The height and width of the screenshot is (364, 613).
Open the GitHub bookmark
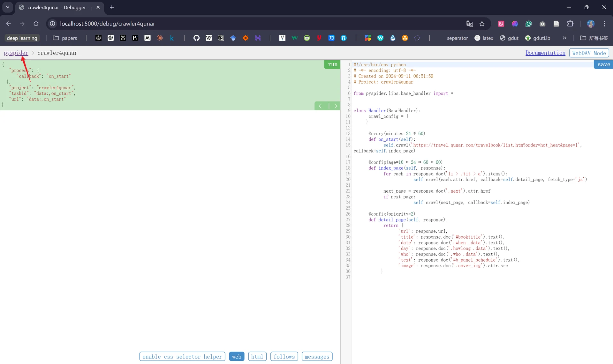(196, 38)
